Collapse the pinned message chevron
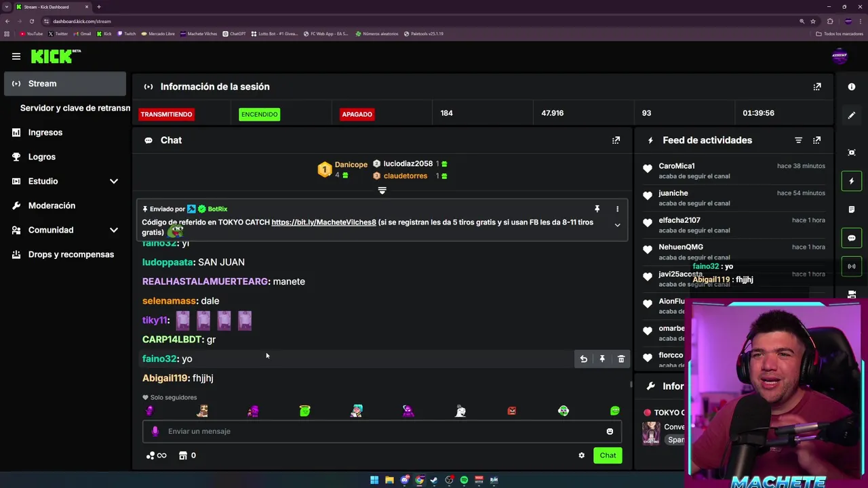 click(617, 225)
